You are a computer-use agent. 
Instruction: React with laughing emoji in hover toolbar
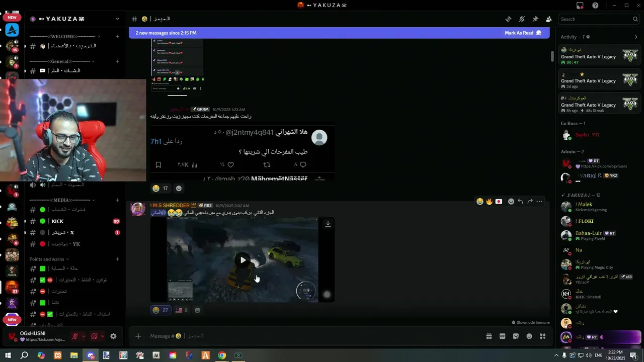coord(480,202)
